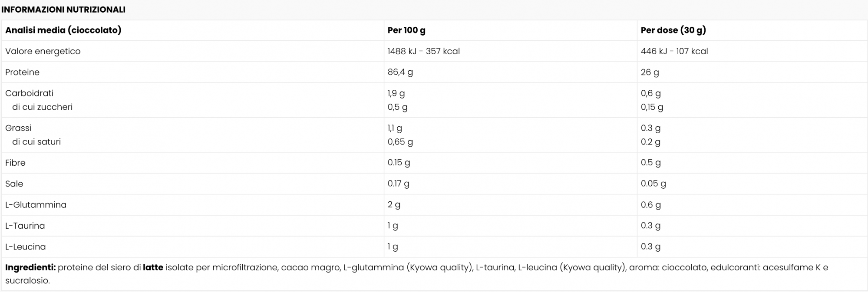Select the Fibre row label
The height and width of the screenshot is (292, 868).
pos(15,163)
